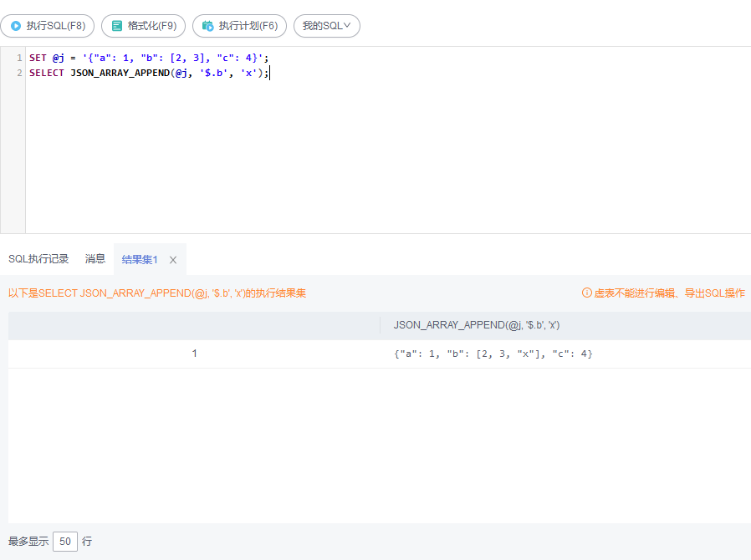Click the 执行计划(F6) button
Viewport: 751px width, 560px height.
(239, 26)
